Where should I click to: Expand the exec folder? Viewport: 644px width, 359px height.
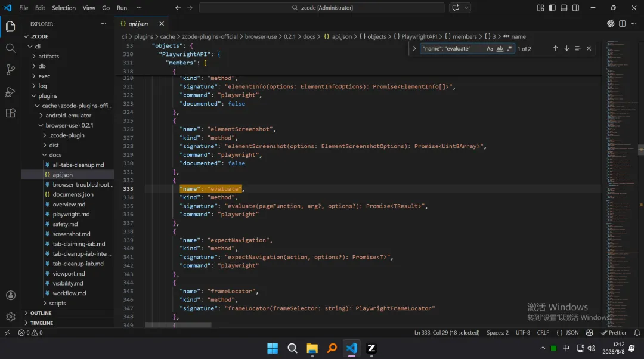coord(33,76)
